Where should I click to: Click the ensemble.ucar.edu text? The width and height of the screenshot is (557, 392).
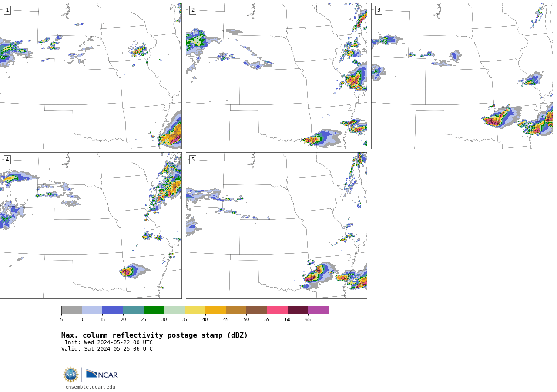point(91,387)
